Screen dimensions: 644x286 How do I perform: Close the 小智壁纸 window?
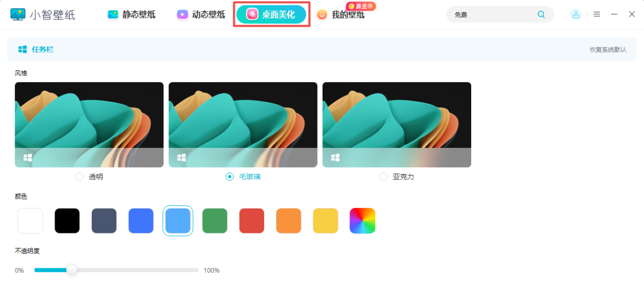pos(632,15)
